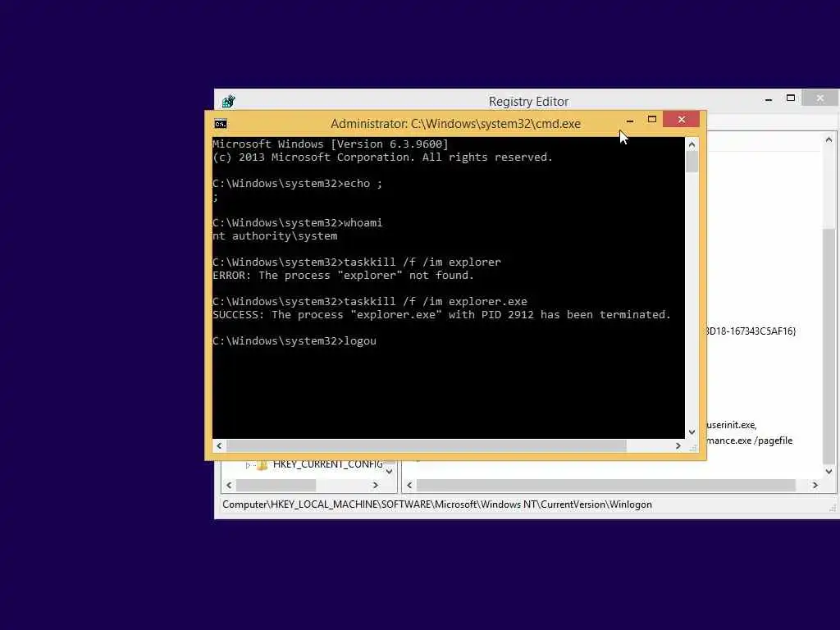Image resolution: width=840 pixels, height=630 pixels.
Task: Close the cmd.exe window
Action: click(x=682, y=119)
